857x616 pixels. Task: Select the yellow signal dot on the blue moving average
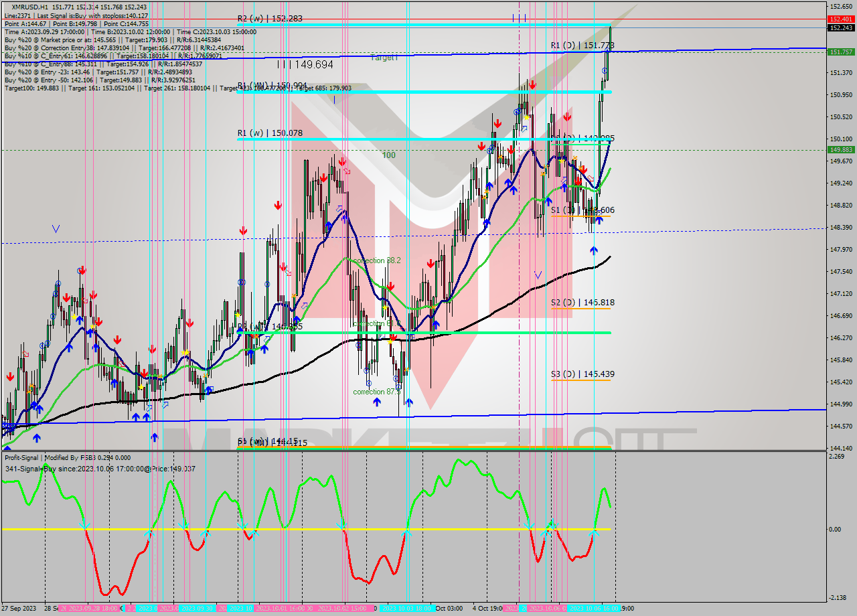coord(560,161)
